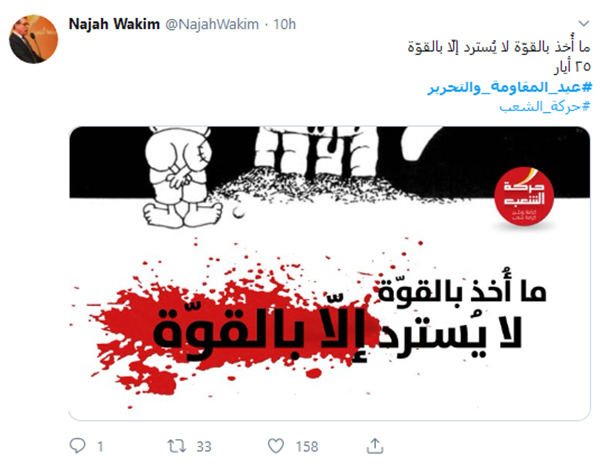Open hashtag حركة_الشعب

(x=545, y=107)
